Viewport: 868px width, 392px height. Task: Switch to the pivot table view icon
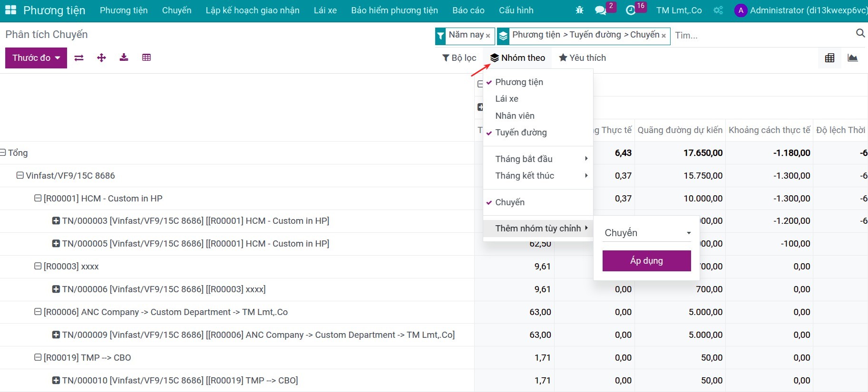[829, 58]
